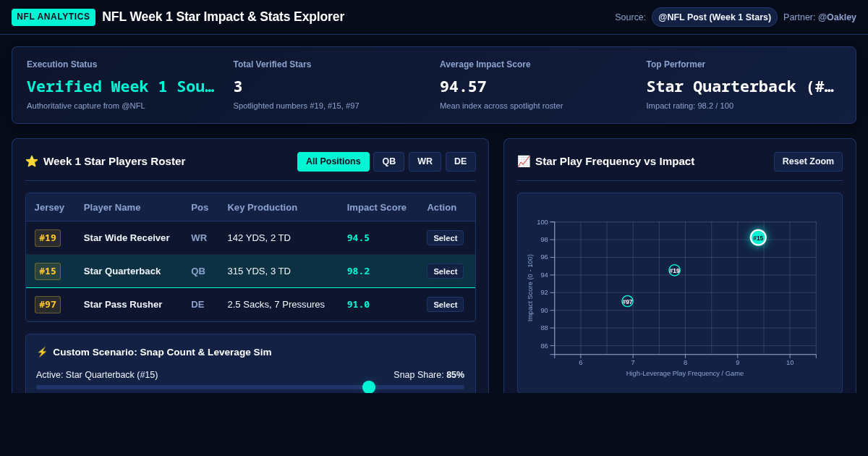The height and width of the screenshot is (456, 868).
Task: Filter roster by WR position
Action: (425, 161)
